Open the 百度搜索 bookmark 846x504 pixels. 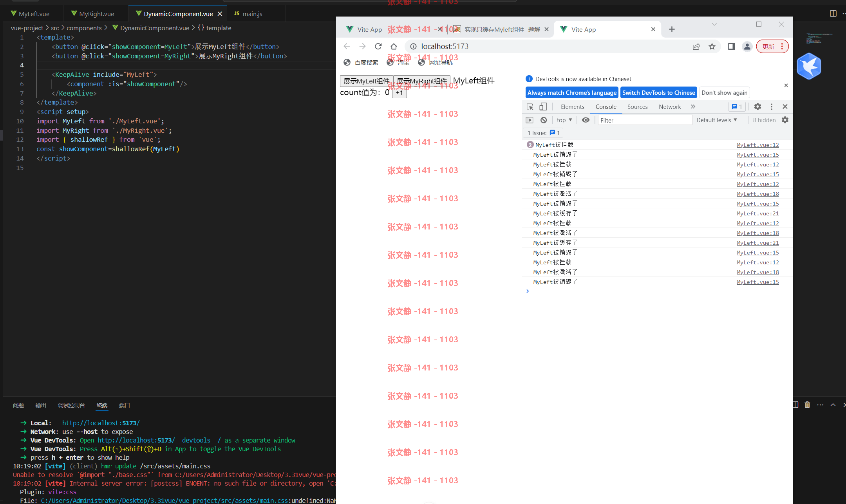[361, 62]
